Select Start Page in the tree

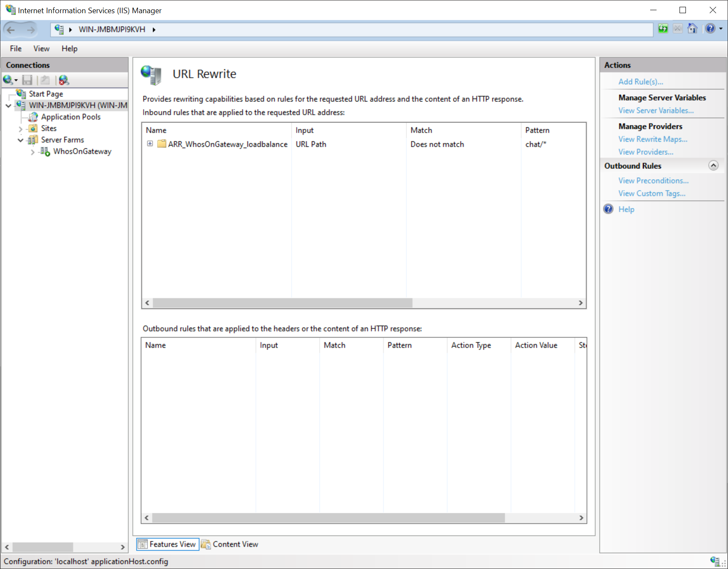(x=46, y=94)
